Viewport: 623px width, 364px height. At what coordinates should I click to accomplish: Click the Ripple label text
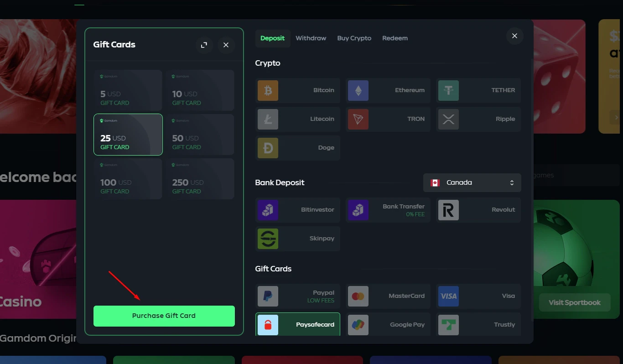click(505, 119)
